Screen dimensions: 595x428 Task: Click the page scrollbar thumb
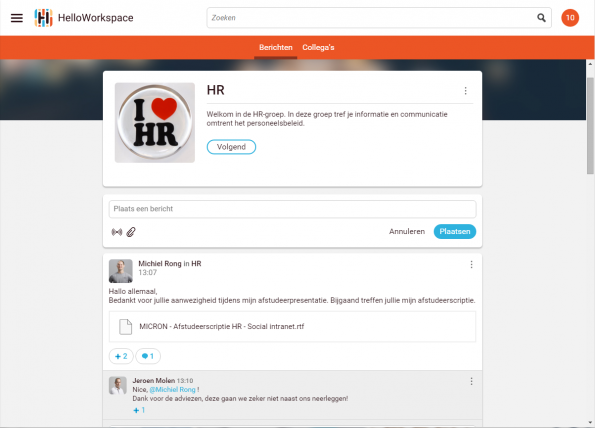click(590, 125)
